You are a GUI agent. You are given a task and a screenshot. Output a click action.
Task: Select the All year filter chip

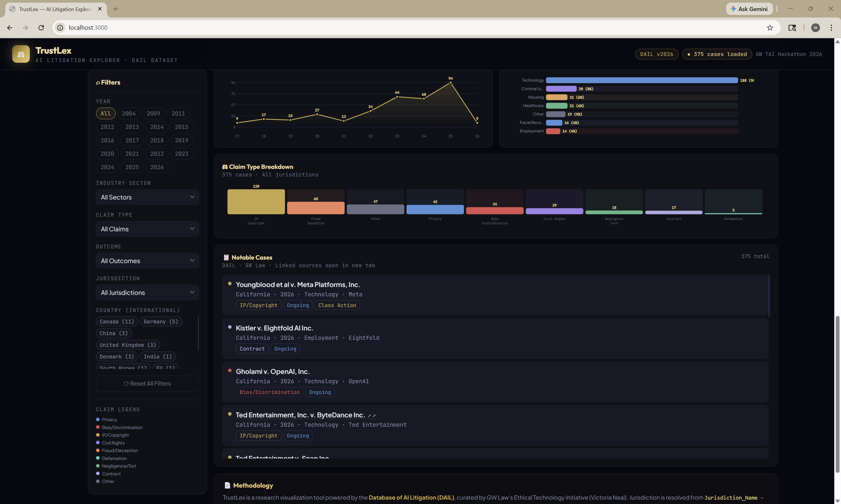click(x=105, y=113)
